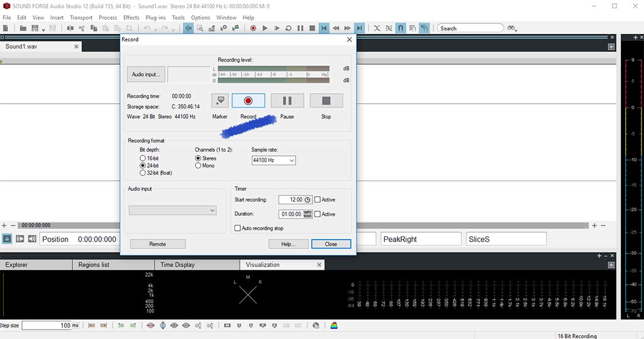Click the Cut scissors icon
Viewport: 644px width, 339px height.
(82, 28)
